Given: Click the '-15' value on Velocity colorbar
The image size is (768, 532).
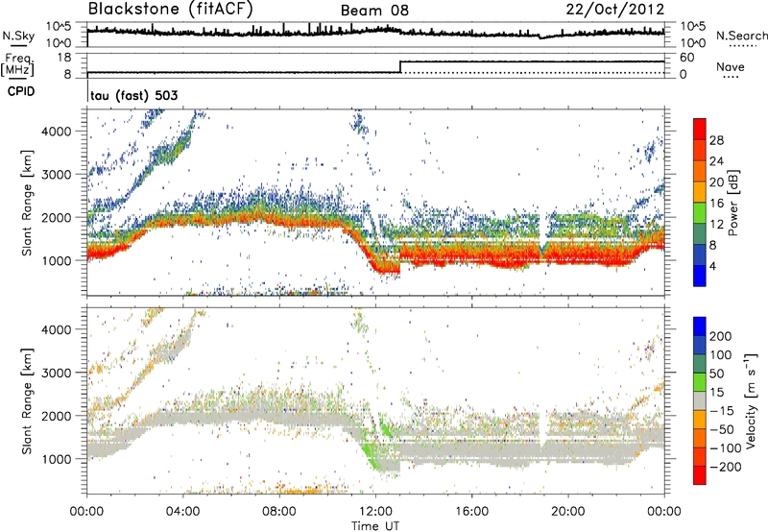Looking at the screenshot, I should pyautogui.click(x=722, y=410).
